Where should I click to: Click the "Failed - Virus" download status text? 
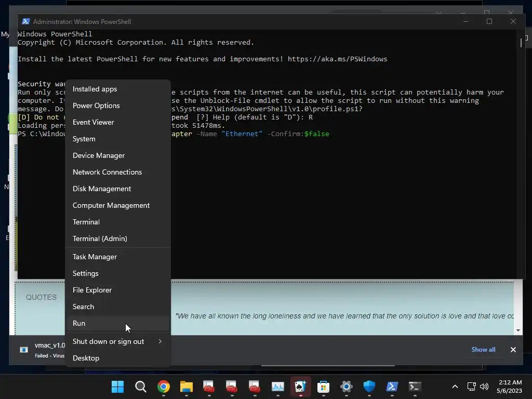point(49,355)
